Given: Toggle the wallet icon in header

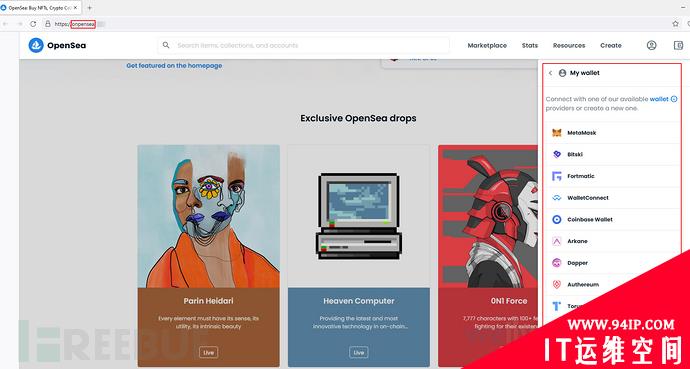Looking at the screenshot, I should 678,45.
